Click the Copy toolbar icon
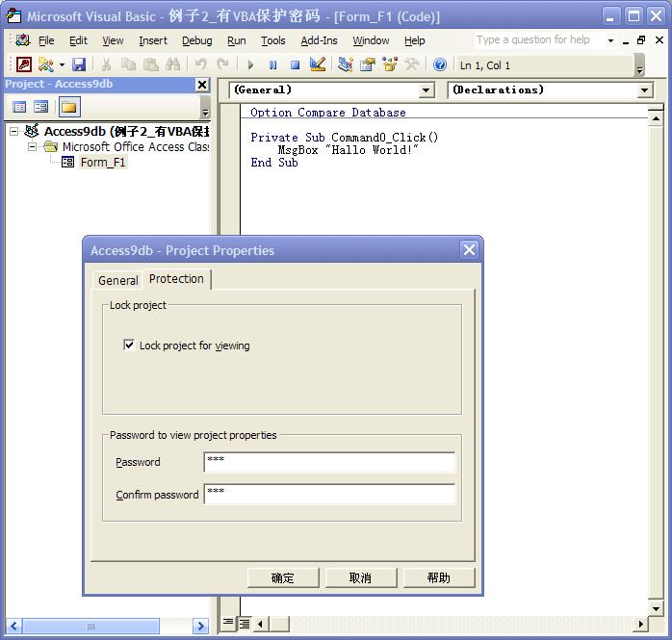Viewport: 672px width, 640px height. [128, 64]
